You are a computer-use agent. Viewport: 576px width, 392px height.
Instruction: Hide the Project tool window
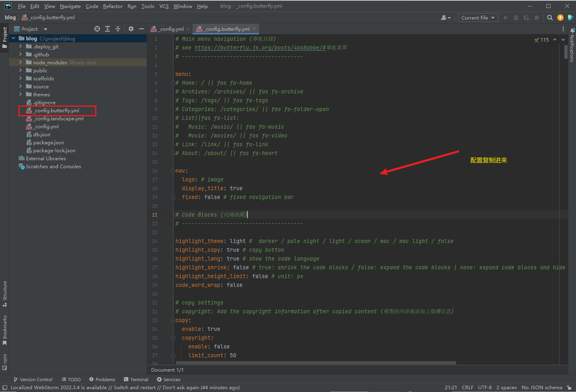(141, 29)
